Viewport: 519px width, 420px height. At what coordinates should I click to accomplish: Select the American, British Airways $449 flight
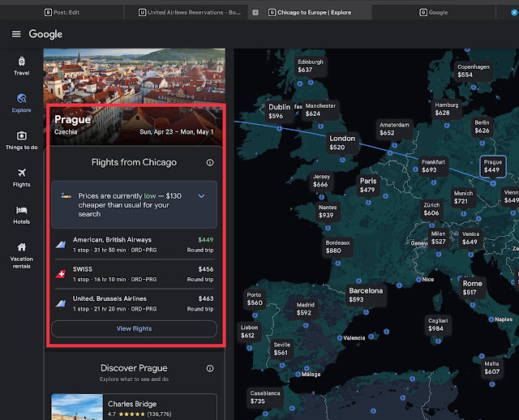135,245
